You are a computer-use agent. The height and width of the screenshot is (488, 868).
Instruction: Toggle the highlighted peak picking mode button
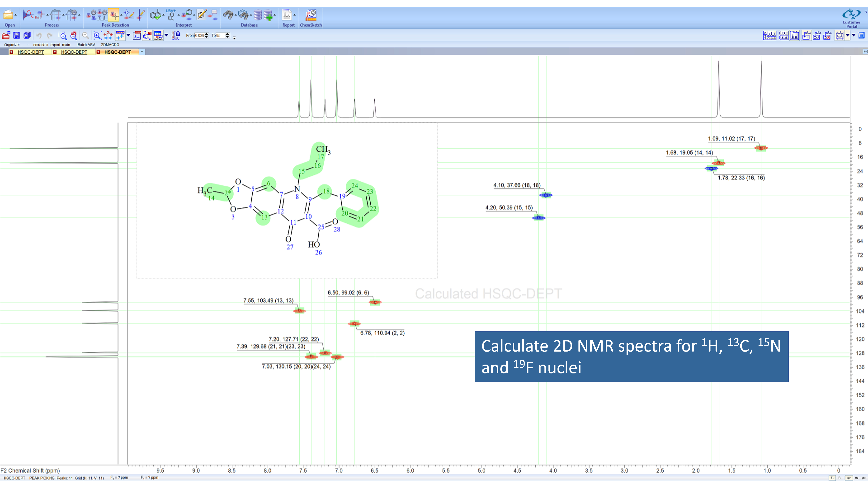(x=114, y=15)
